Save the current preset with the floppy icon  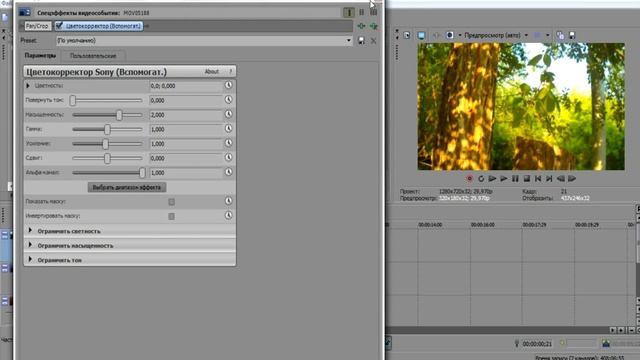361,40
